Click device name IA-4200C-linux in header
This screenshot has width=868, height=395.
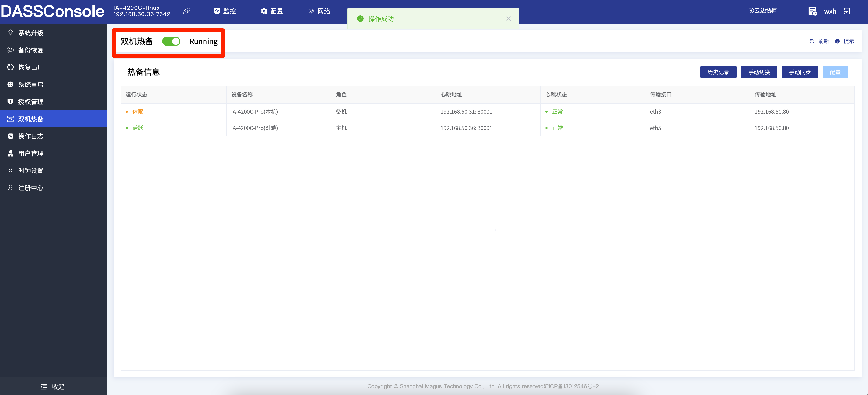click(x=136, y=8)
